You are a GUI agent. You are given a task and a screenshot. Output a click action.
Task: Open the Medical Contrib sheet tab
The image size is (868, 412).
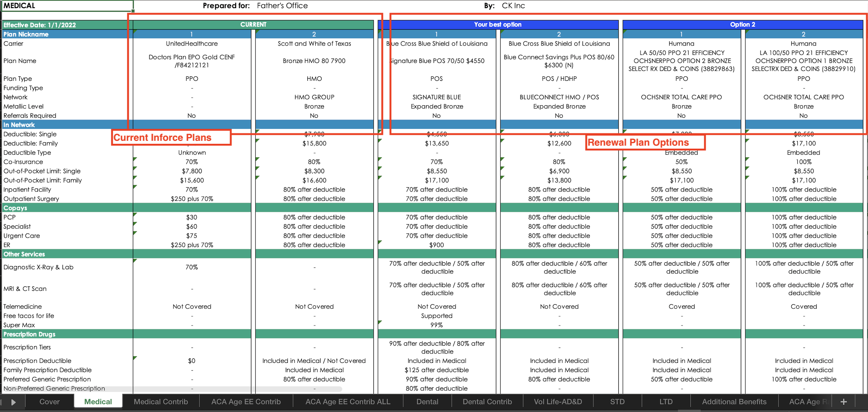[x=161, y=402]
